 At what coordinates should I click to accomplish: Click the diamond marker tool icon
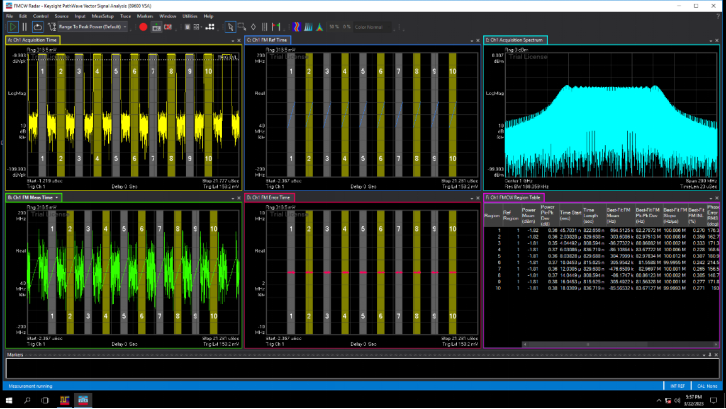click(x=251, y=27)
